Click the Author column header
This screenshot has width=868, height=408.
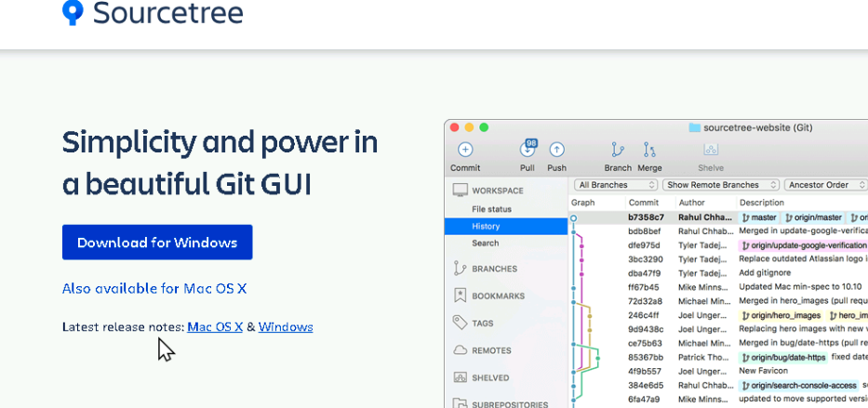(692, 203)
